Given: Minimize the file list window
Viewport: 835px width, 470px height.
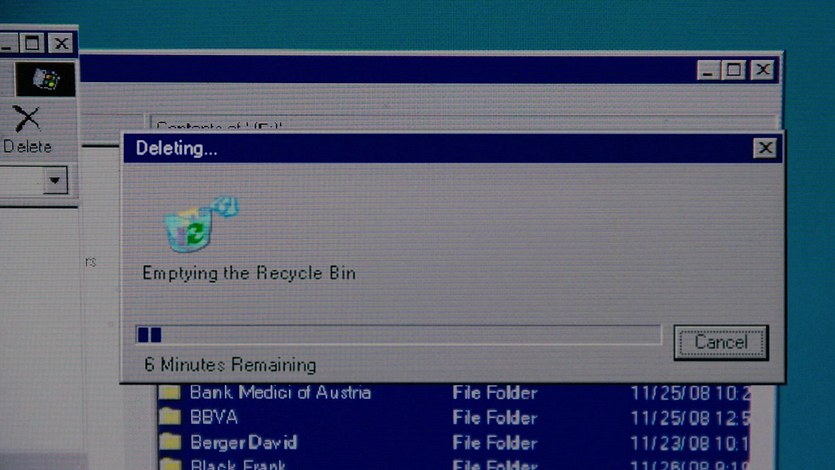Looking at the screenshot, I should 708,70.
